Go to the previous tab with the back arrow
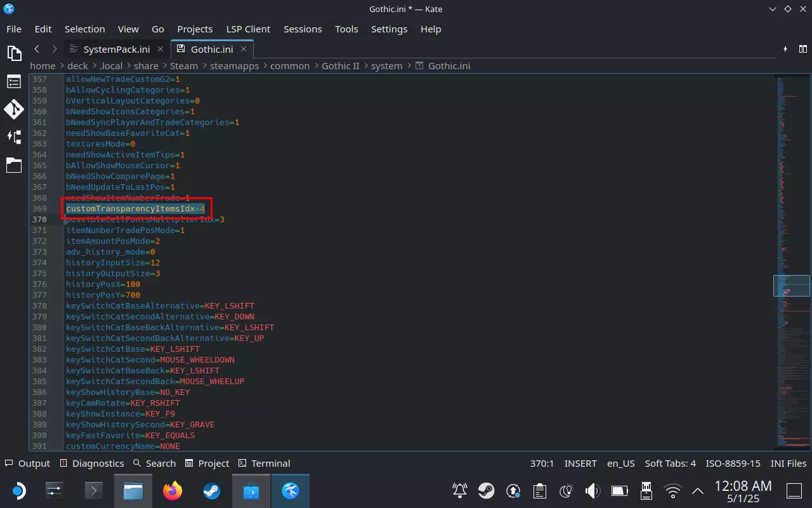This screenshot has width=812, height=508. click(37, 49)
